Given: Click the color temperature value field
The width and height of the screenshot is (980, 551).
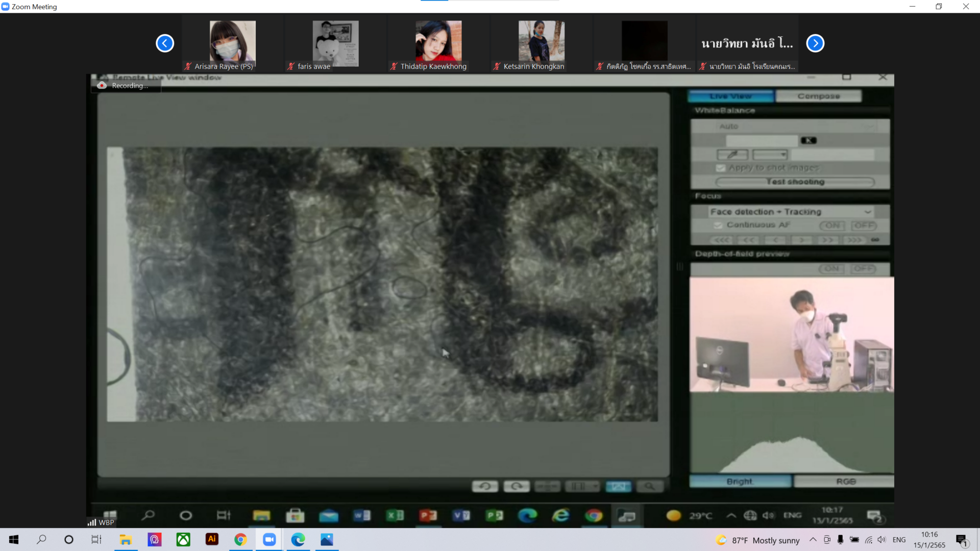Looking at the screenshot, I should click(762, 140).
